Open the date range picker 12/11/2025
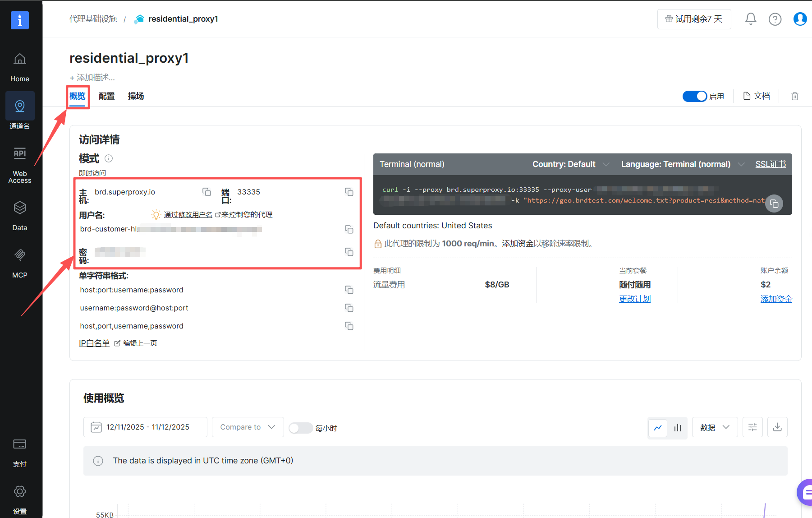 point(145,427)
